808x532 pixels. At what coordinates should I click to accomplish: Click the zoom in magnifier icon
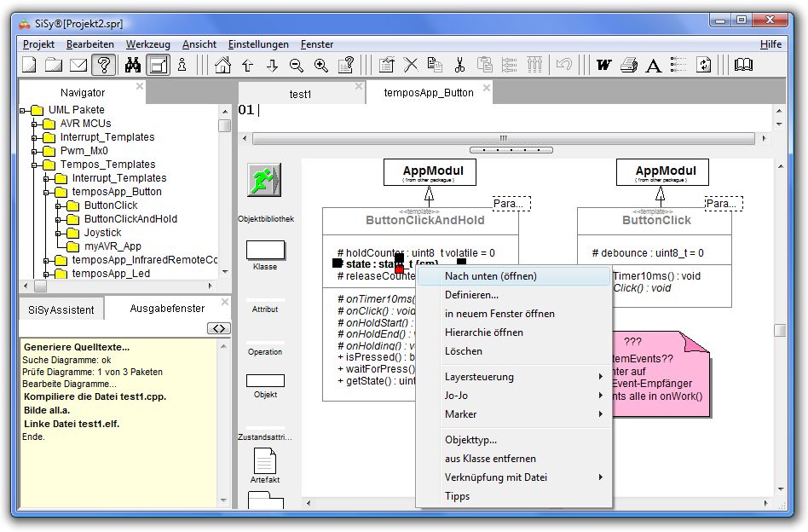[x=321, y=65]
